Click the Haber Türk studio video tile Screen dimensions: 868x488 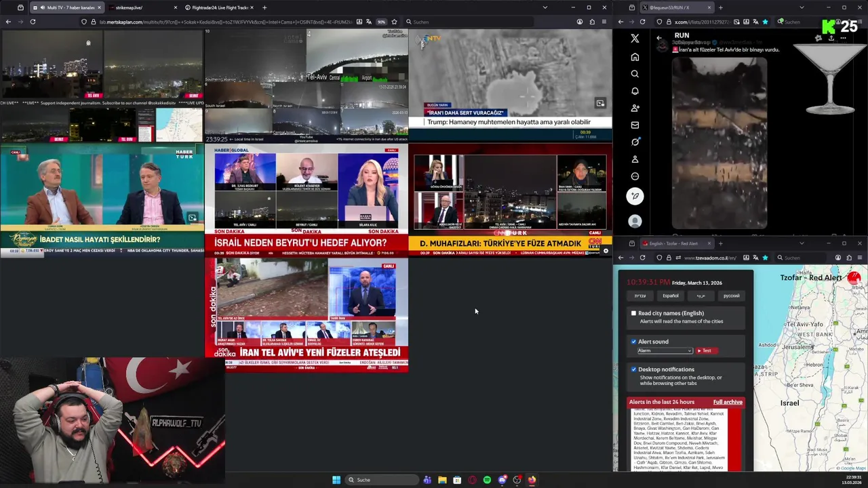102,200
